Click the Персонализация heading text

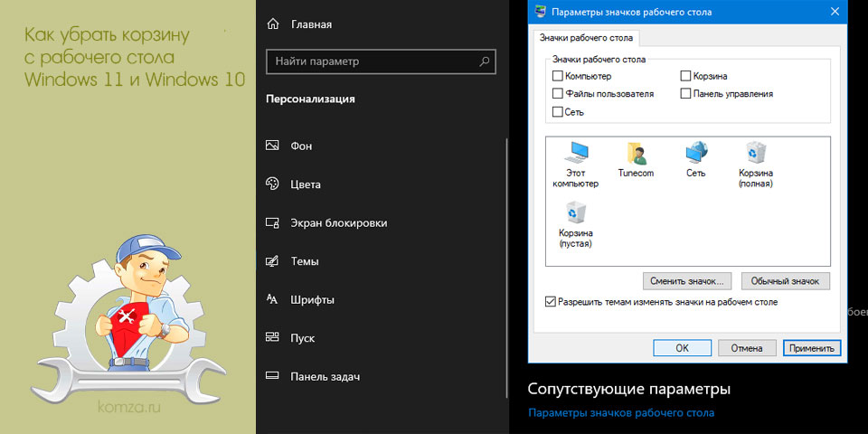(x=310, y=99)
